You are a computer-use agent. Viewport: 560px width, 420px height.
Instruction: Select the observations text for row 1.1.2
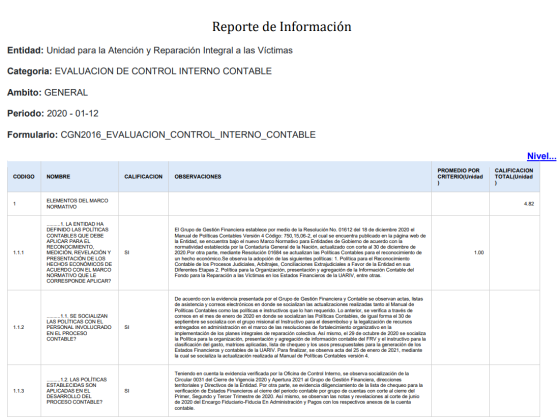click(x=300, y=327)
